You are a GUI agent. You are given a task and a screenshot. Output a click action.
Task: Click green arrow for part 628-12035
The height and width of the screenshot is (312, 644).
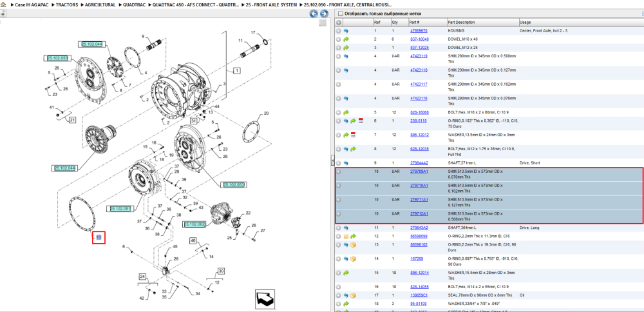coord(353,149)
